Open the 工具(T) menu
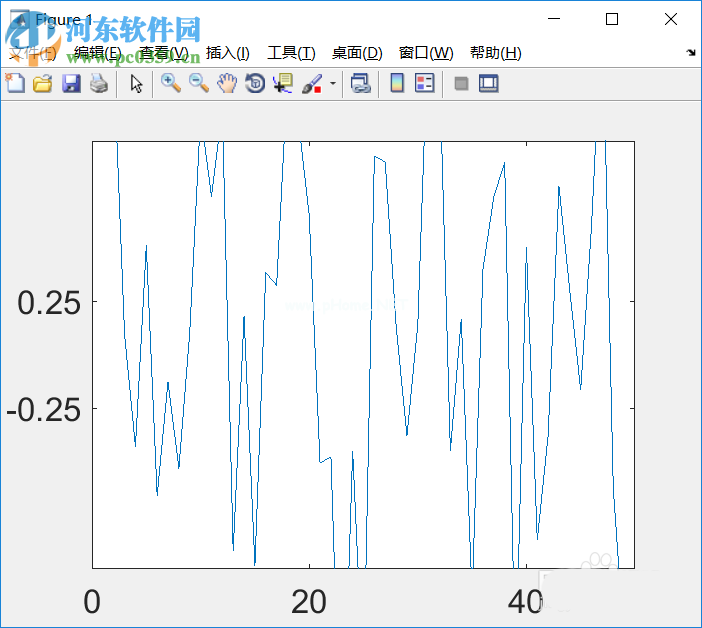The width and height of the screenshot is (702, 628). pyautogui.click(x=291, y=53)
